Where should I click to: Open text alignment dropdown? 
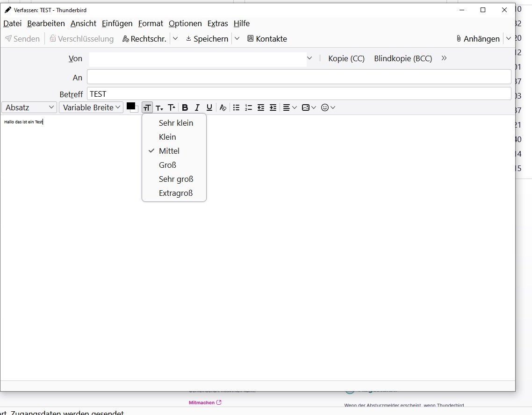point(290,107)
